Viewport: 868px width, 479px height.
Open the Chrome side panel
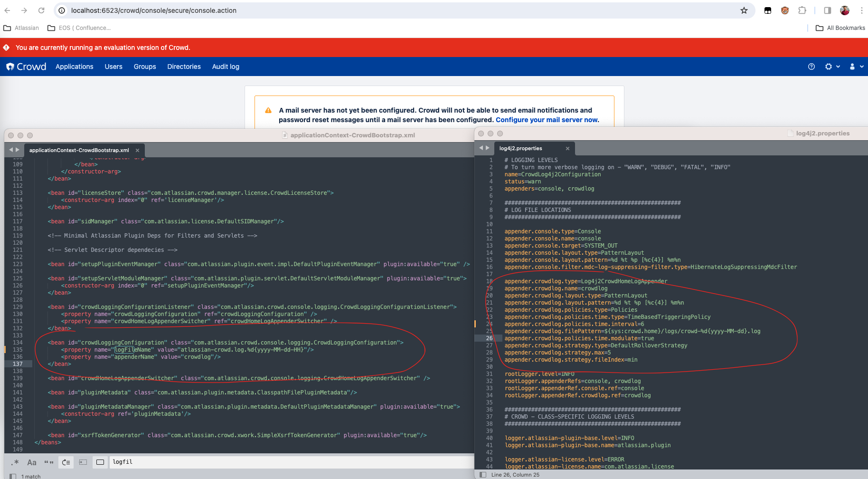pyautogui.click(x=828, y=10)
